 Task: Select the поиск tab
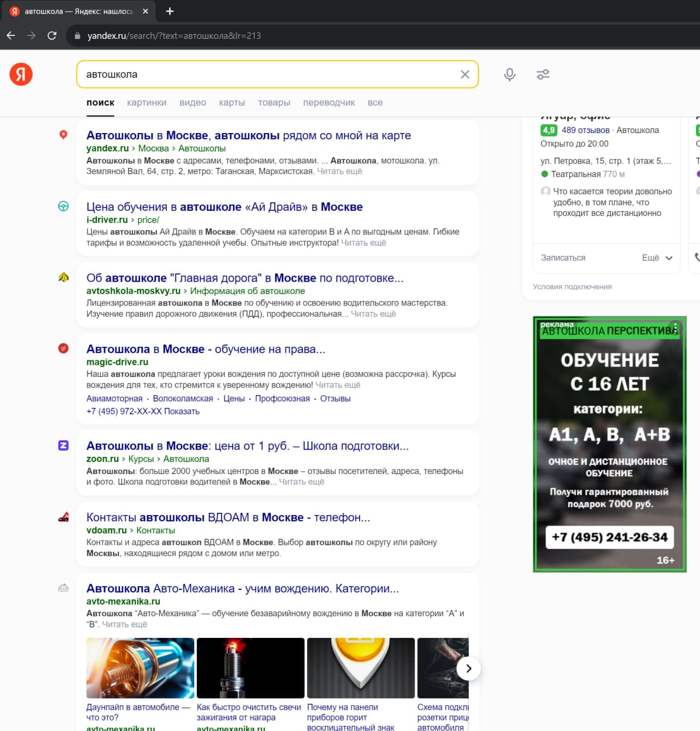tap(100, 103)
